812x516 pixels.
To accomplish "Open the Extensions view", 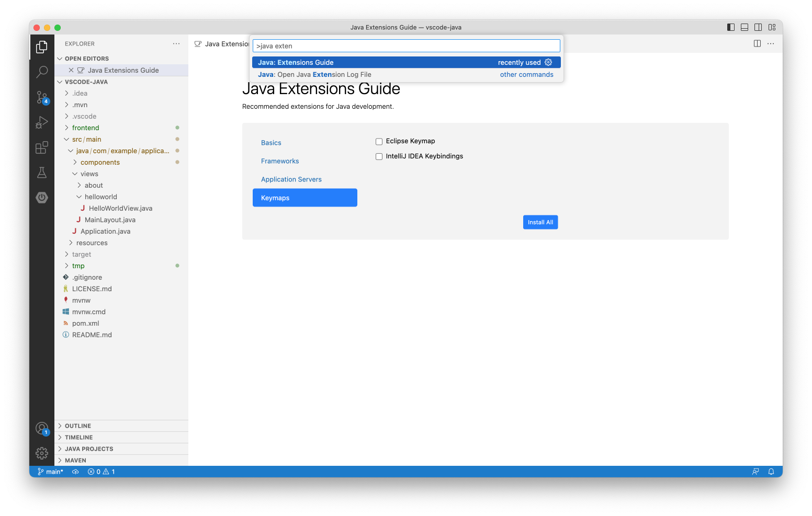I will 42,147.
